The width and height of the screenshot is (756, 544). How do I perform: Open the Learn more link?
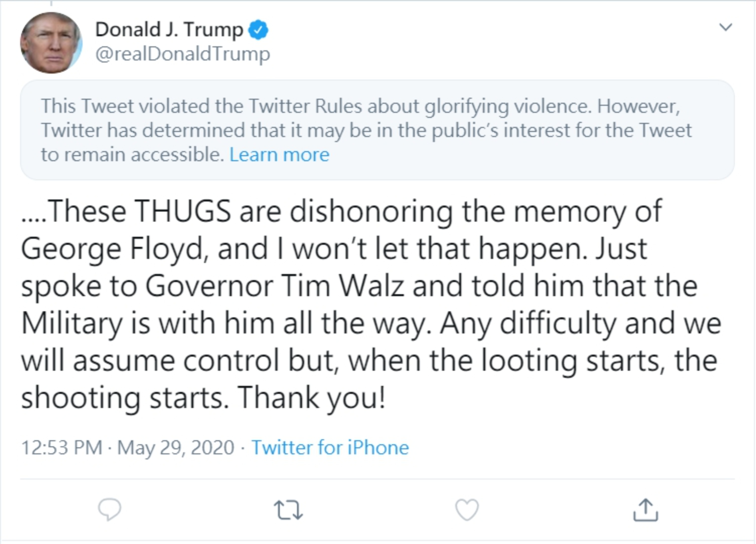[x=279, y=155]
